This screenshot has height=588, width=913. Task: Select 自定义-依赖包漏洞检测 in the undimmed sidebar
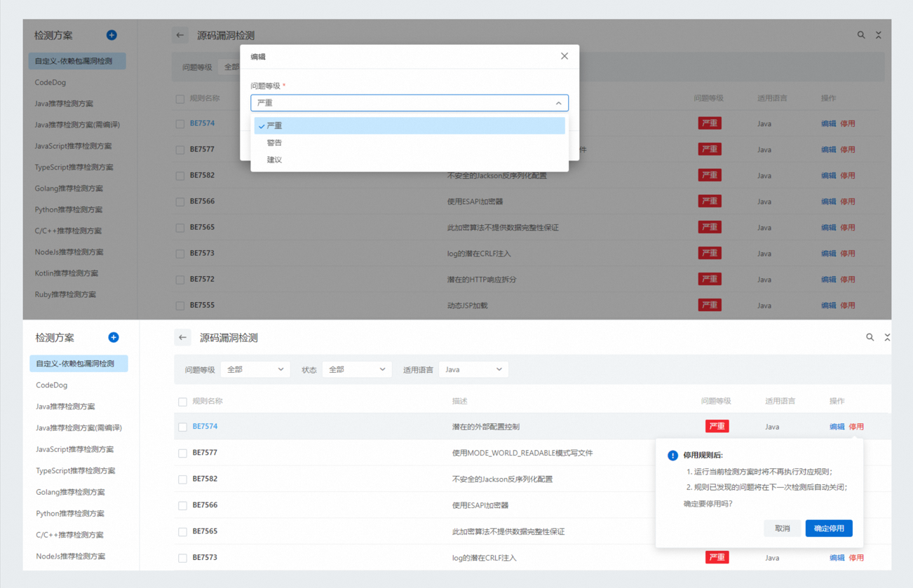pos(79,364)
